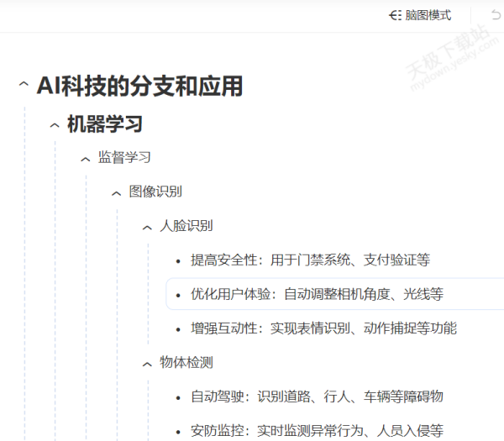Click the 脑图模式 mind map icon

coord(395,15)
